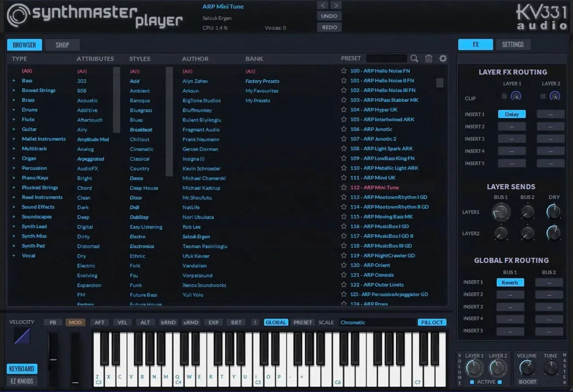The width and height of the screenshot is (573, 392).
Task: Open the gear options icon near preset search
Action: tap(443, 58)
